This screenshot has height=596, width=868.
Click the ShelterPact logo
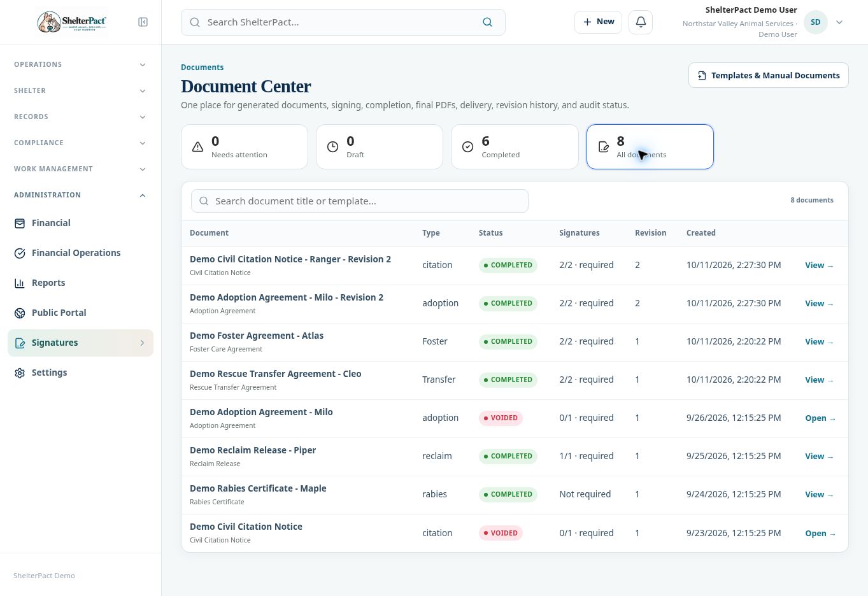[72, 22]
